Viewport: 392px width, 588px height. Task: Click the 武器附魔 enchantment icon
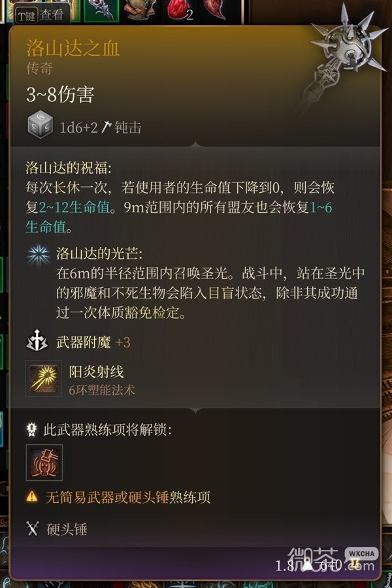coord(37,341)
